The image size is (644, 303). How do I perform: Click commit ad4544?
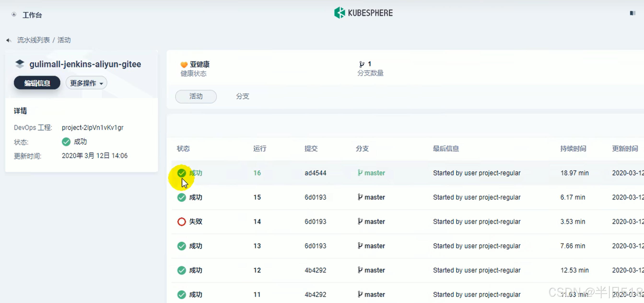coord(315,173)
